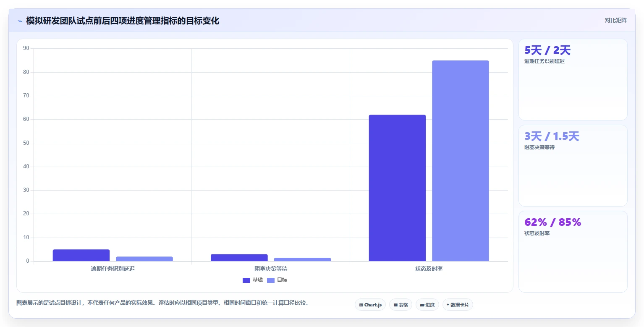Toggle the 目标 legend swatch
Screen dimensions: 644x327
click(271, 280)
